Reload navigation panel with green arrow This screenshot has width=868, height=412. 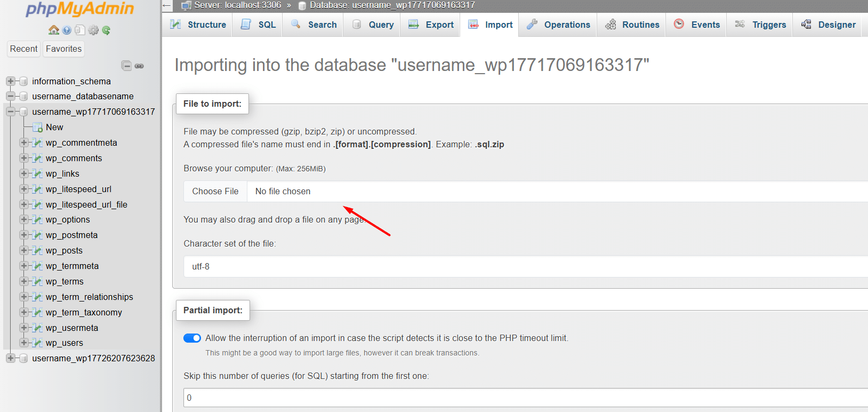tap(106, 30)
